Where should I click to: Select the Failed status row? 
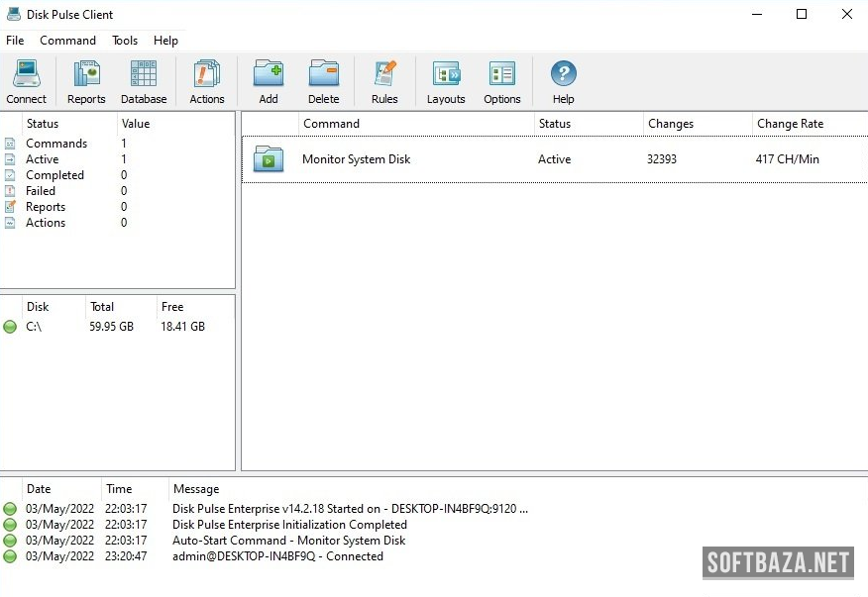click(x=41, y=191)
